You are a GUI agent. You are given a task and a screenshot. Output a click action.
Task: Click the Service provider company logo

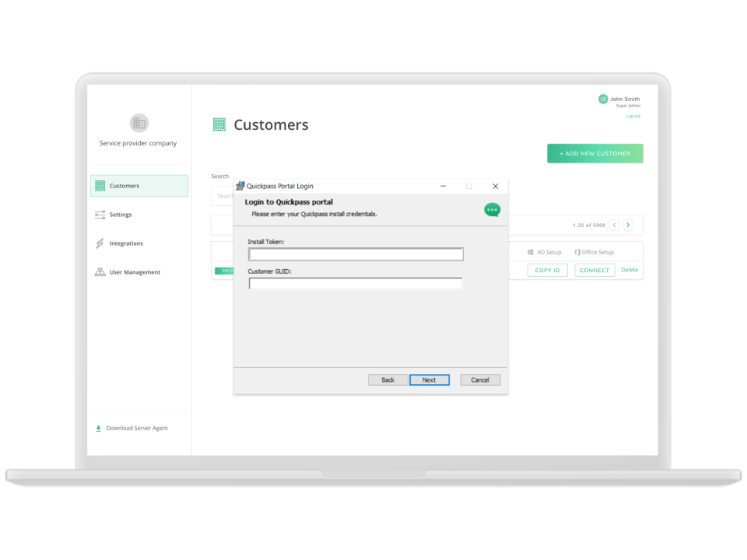point(139,123)
